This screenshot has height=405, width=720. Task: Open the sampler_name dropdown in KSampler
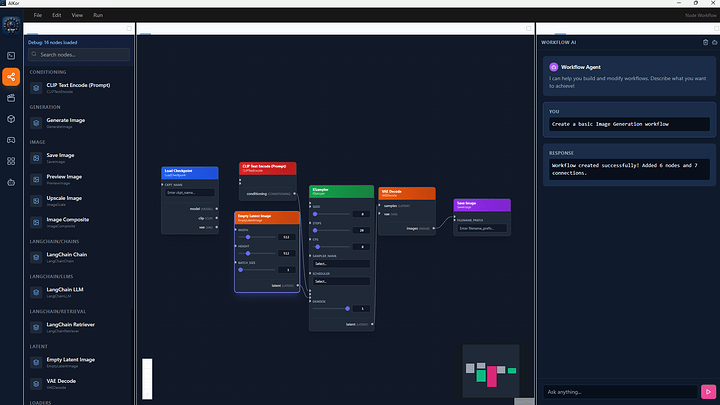(340, 263)
